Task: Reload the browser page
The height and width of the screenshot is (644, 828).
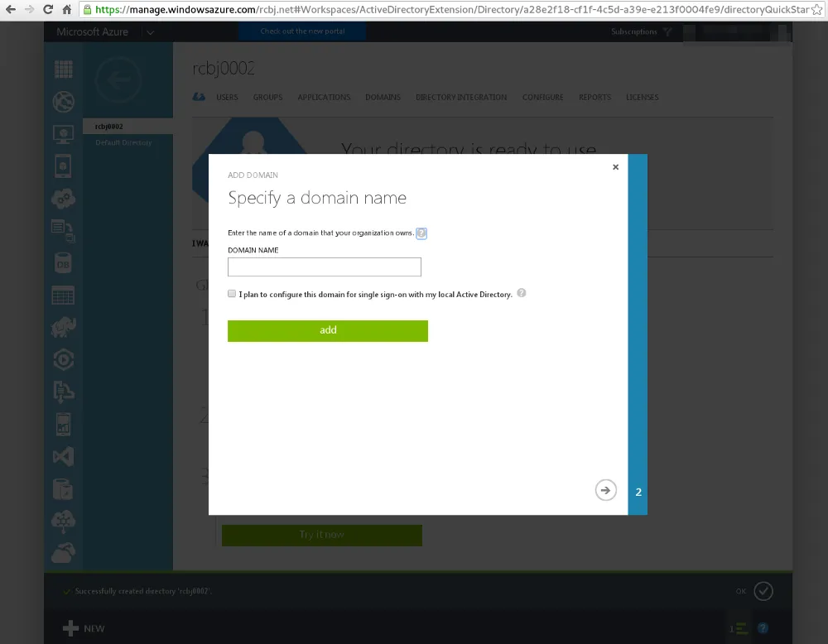Action: 48,9
